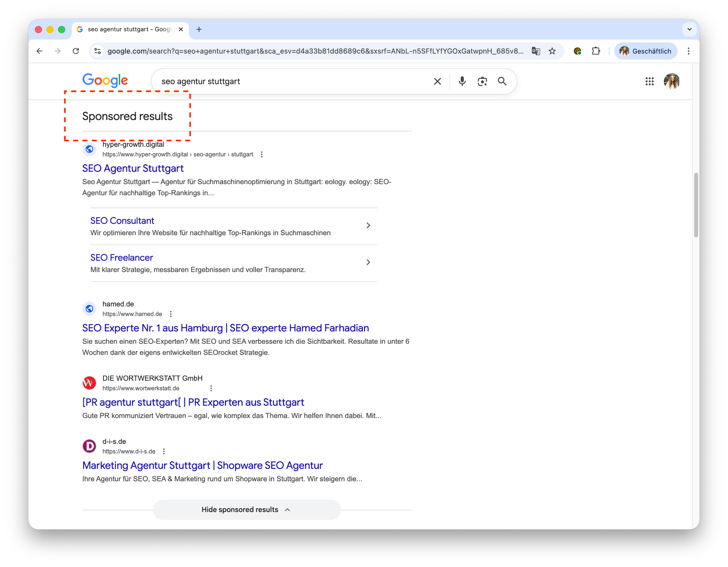Open Marketing Agentur Stuttgart Shopware link
Viewport: 728px width, 567px height.
click(202, 465)
